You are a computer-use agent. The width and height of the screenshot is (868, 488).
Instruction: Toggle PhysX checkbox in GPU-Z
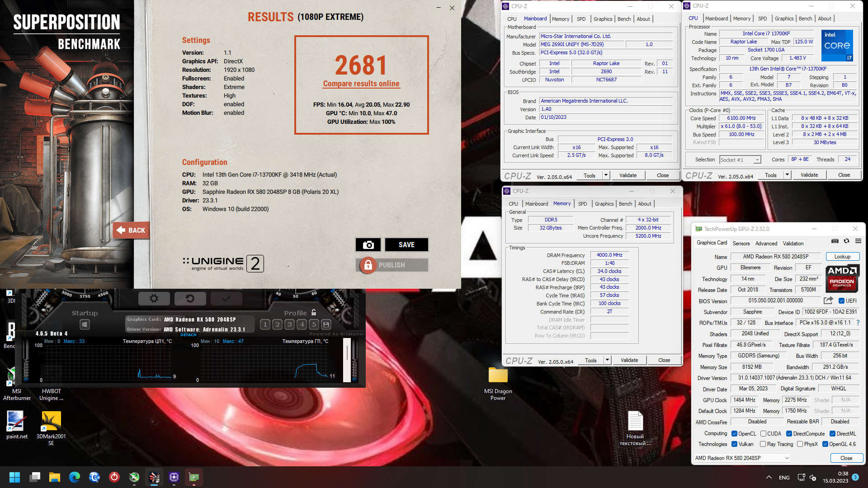point(800,444)
